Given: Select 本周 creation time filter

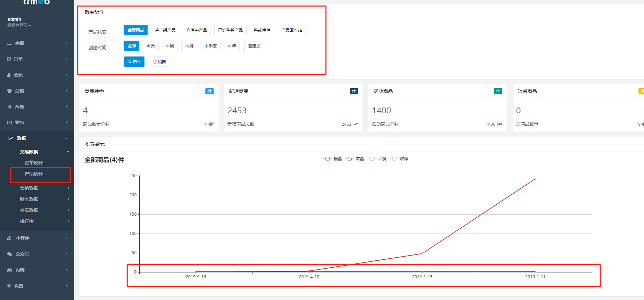Looking at the screenshot, I should (x=170, y=46).
